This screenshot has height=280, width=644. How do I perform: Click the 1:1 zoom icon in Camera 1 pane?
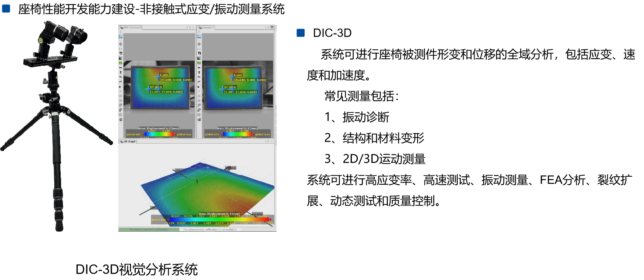tap(199, 49)
